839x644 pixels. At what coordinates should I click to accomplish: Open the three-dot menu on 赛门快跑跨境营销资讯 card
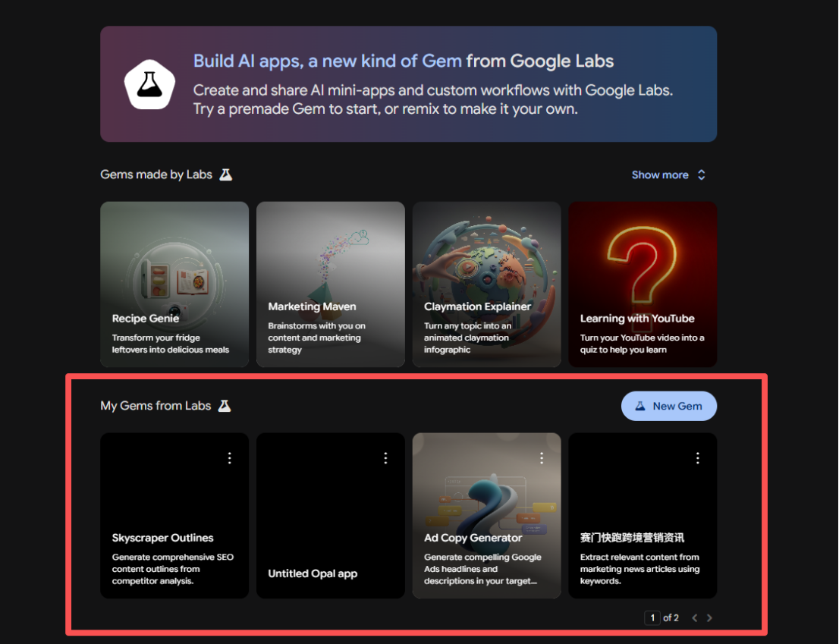coord(698,458)
